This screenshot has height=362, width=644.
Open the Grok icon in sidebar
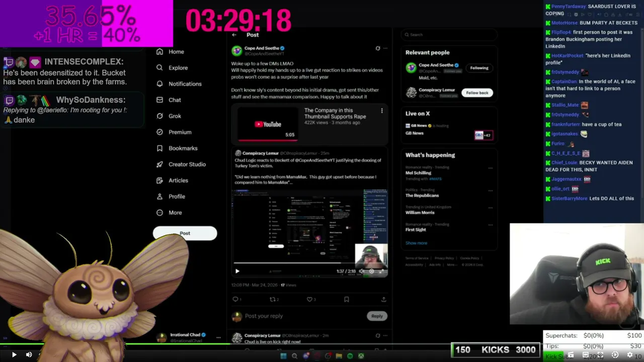(159, 116)
